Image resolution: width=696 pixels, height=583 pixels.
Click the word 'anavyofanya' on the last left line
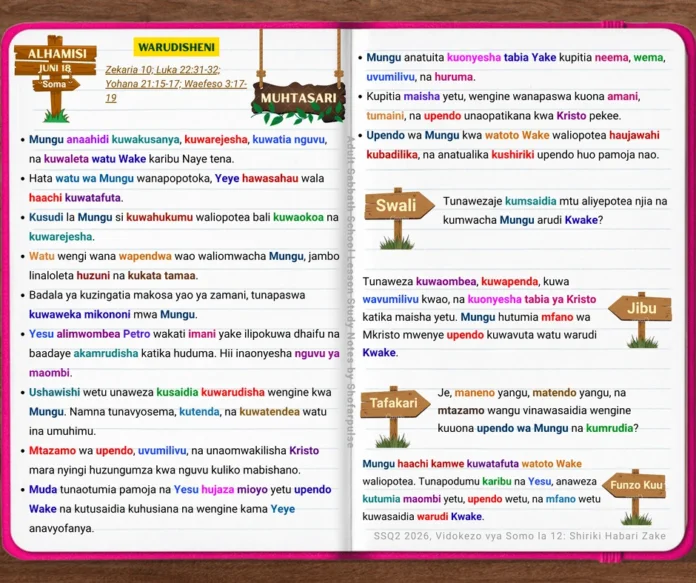click(61, 528)
